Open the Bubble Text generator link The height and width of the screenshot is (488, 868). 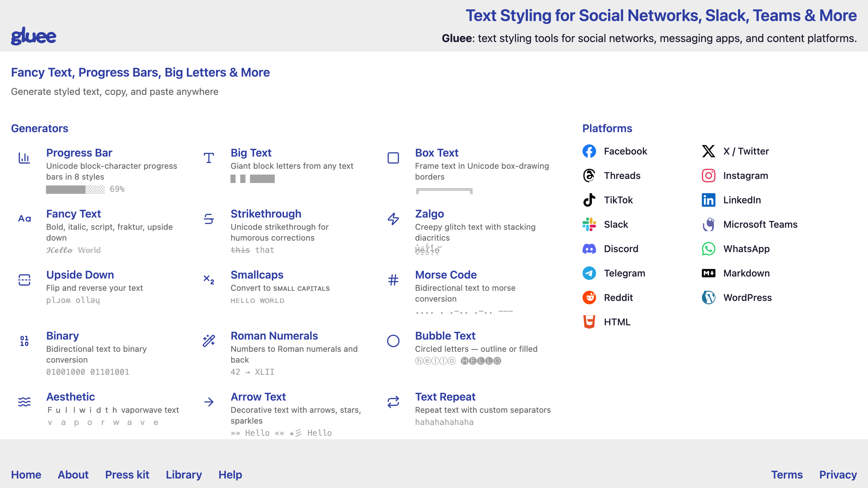pos(445,336)
